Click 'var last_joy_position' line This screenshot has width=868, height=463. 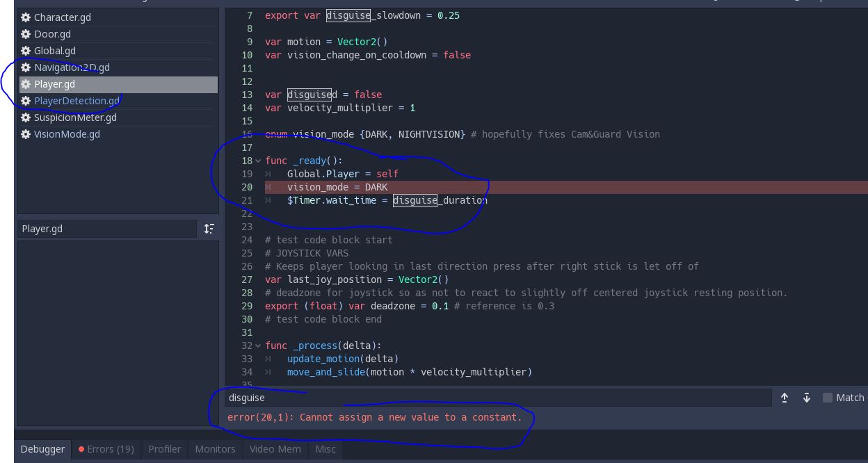click(357, 279)
